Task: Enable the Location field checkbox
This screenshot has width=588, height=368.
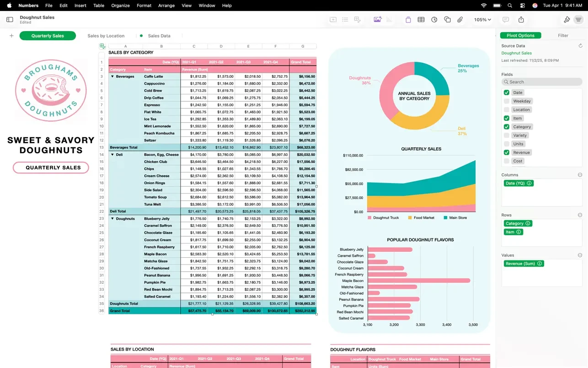Action: tap(505, 109)
